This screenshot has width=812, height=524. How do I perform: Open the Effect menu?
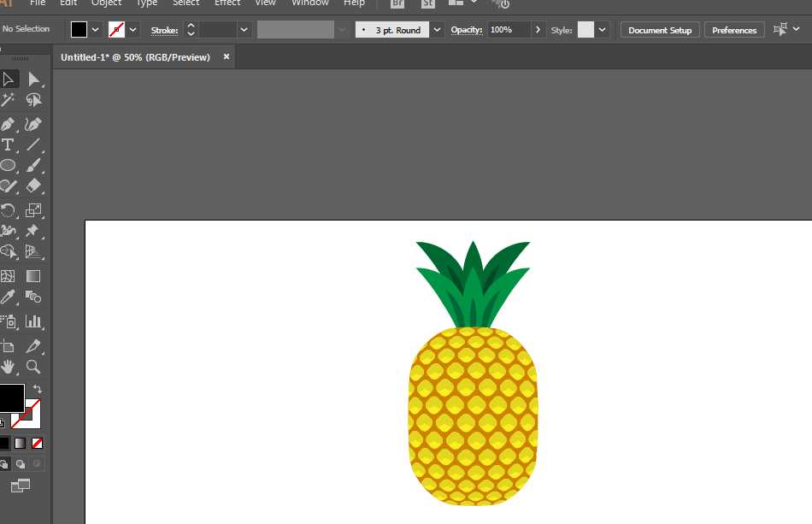pyautogui.click(x=227, y=3)
